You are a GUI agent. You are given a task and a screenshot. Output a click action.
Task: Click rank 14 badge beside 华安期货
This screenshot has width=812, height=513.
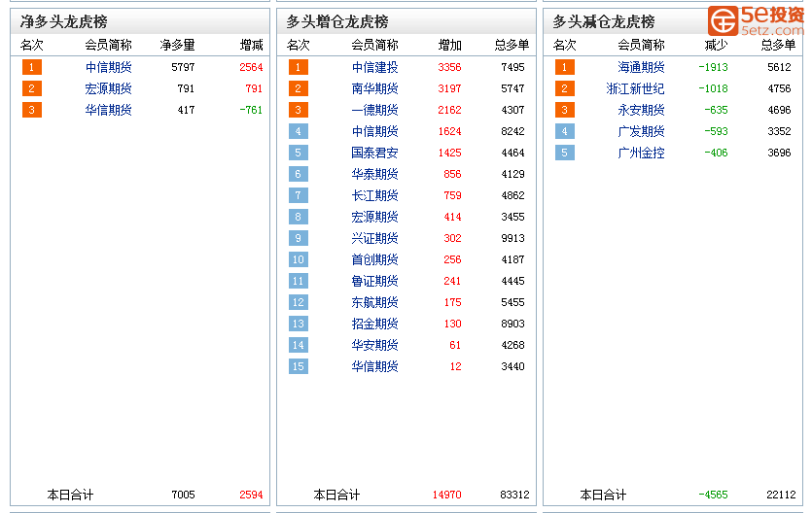[299, 345]
